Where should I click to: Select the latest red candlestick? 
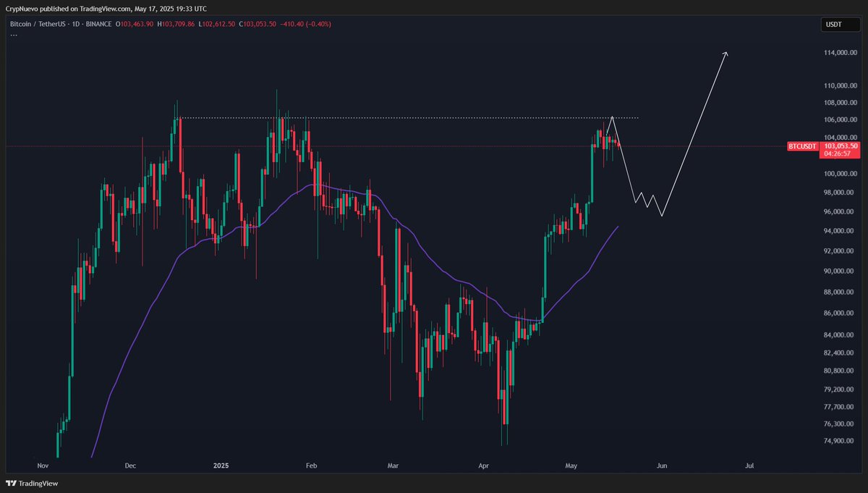(x=618, y=145)
